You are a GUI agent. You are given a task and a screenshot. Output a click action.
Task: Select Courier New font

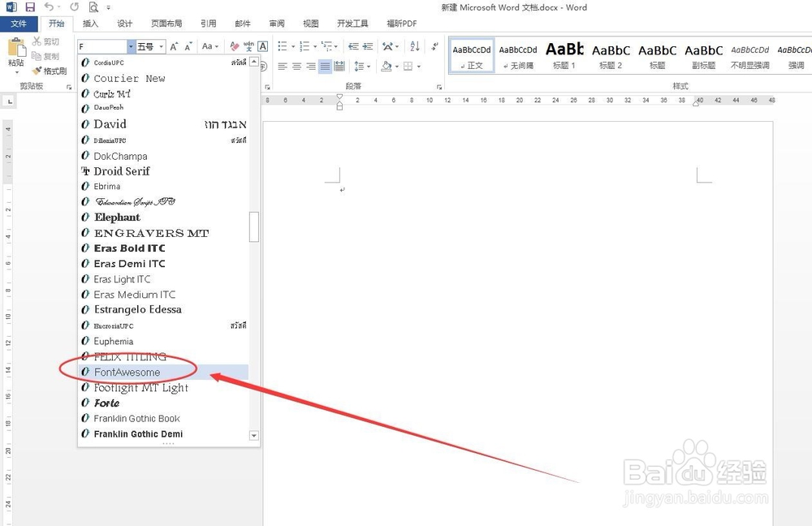coord(163,78)
